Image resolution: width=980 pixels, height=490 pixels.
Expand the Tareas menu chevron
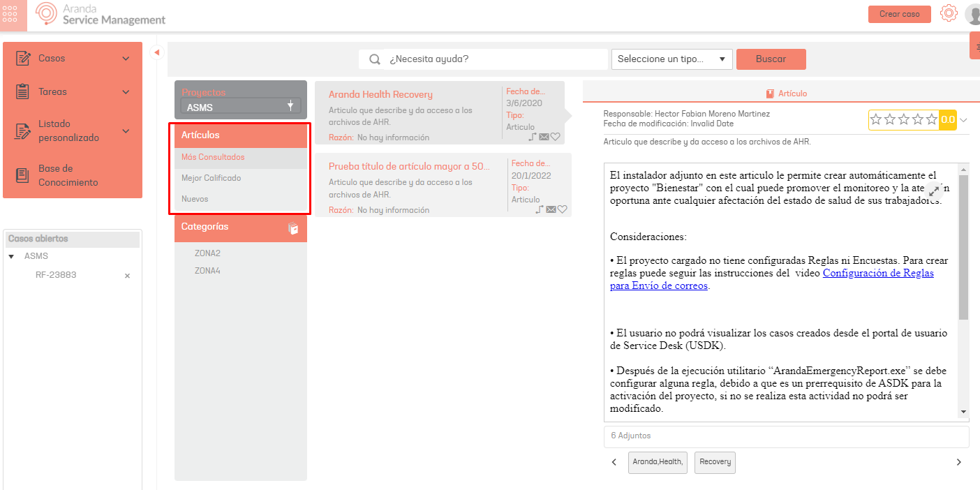[126, 92]
